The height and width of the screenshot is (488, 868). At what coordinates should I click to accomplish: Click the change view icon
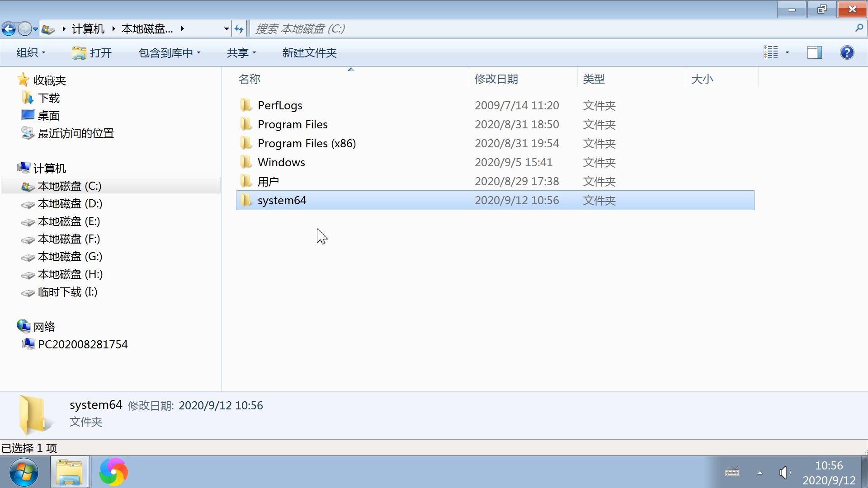(x=771, y=52)
